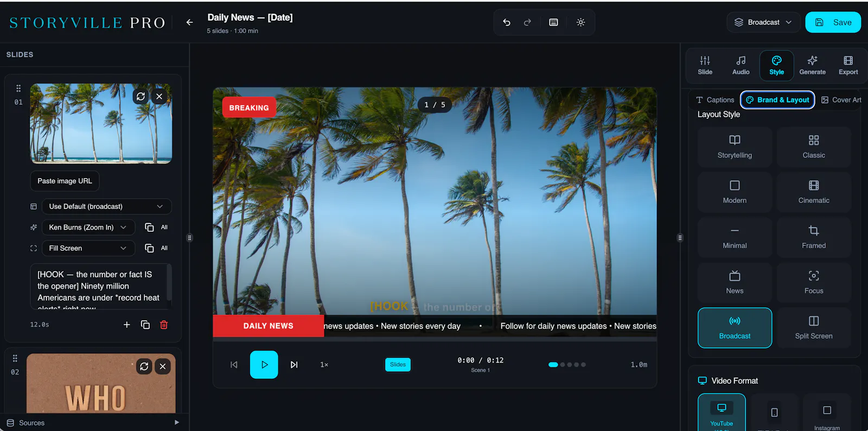This screenshot has width=868, height=431.
Task: Choose the Focus layout style
Action: tap(814, 283)
